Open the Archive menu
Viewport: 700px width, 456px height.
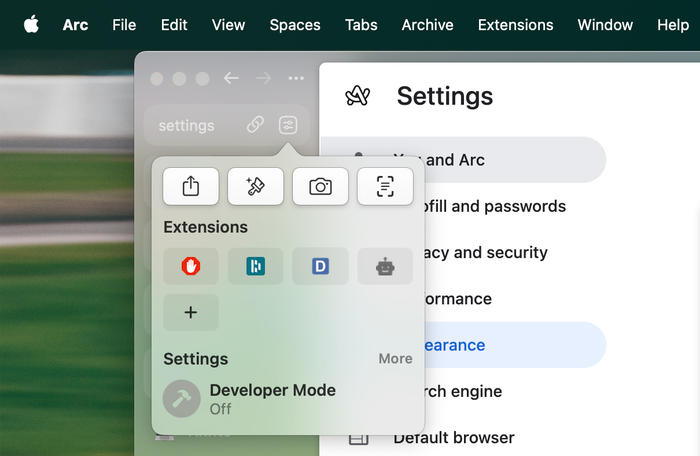(x=428, y=25)
